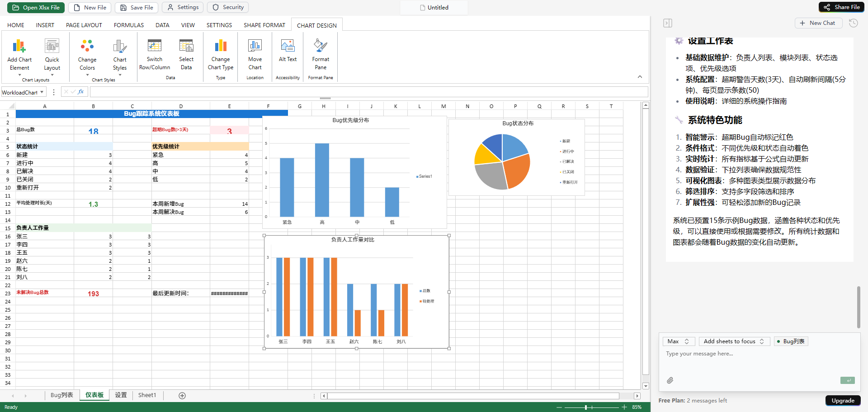Click the paperclip attach icon
This screenshot has width=868, height=412.
coord(670,380)
